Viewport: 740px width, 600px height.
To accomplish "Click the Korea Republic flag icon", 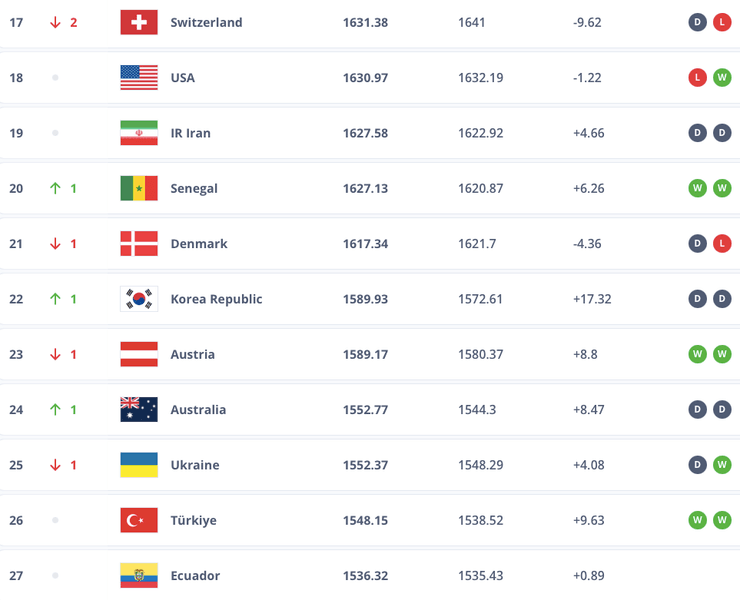I will pyautogui.click(x=139, y=299).
